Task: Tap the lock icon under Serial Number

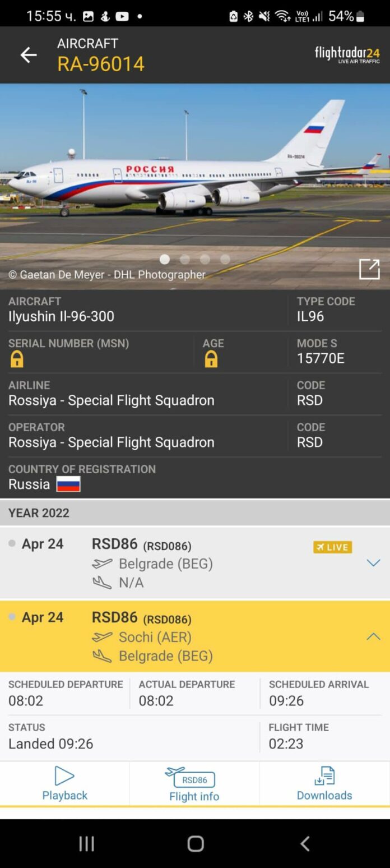Action: click(x=16, y=357)
